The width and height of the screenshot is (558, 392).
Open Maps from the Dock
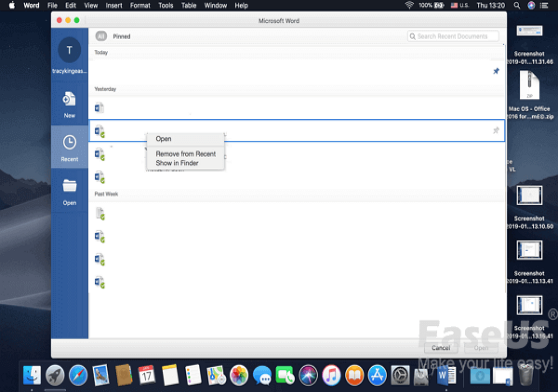(216, 375)
